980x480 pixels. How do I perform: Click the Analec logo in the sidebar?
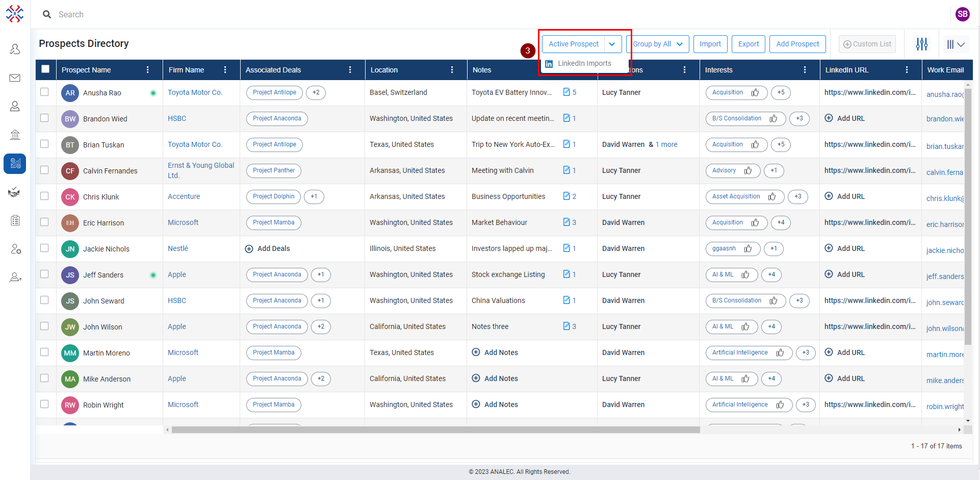[15, 14]
